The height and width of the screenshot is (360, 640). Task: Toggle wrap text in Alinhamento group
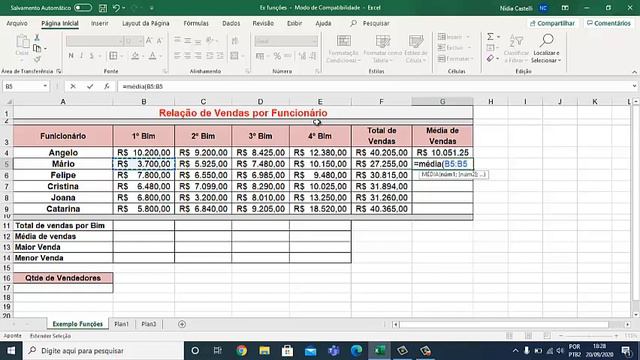[235, 40]
